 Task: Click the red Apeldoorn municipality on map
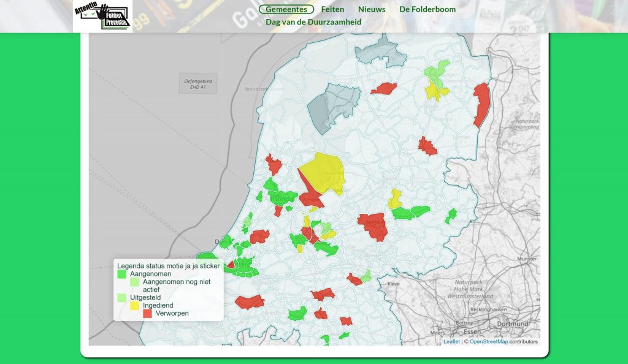click(x=374, y=226)
